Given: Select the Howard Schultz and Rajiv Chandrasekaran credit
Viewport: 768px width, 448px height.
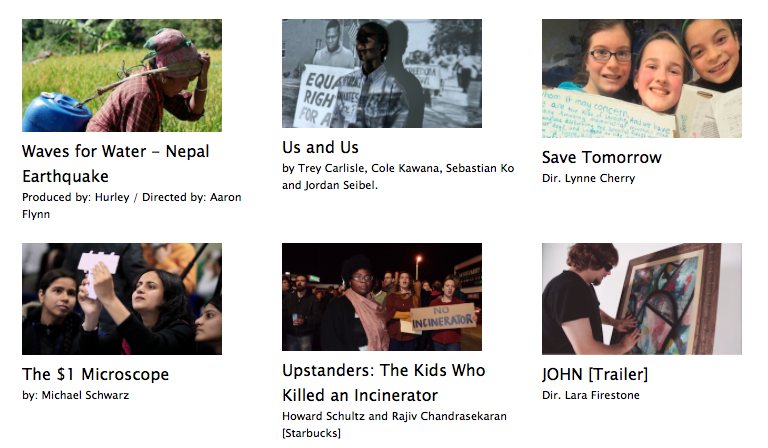Looking at the screenshot, I should pyautogui.click(x=394, y=416).
